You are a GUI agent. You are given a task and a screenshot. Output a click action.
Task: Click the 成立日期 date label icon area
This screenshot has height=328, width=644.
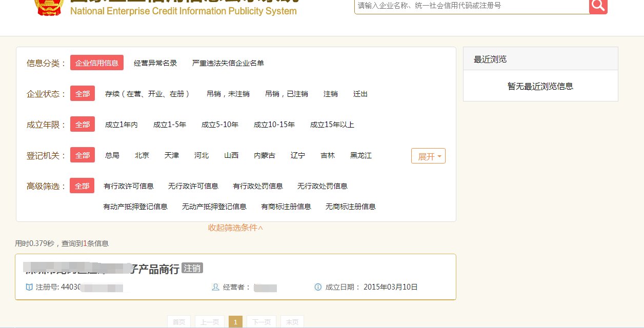coord(349,287)
